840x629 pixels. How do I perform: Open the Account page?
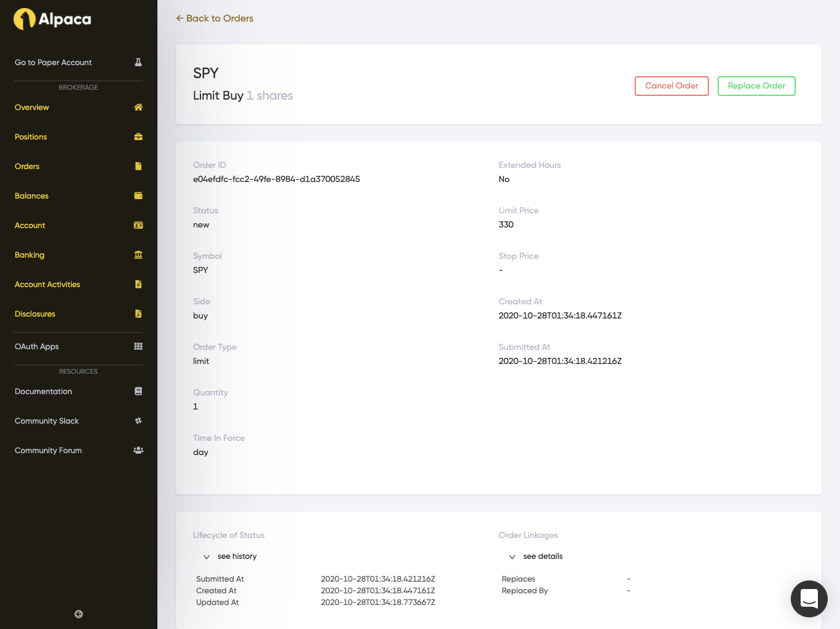coord(30,226)
